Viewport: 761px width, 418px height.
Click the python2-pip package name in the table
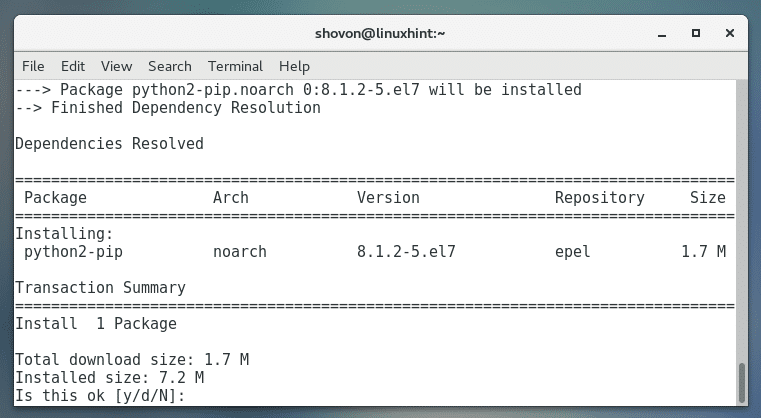click(73, 252)
